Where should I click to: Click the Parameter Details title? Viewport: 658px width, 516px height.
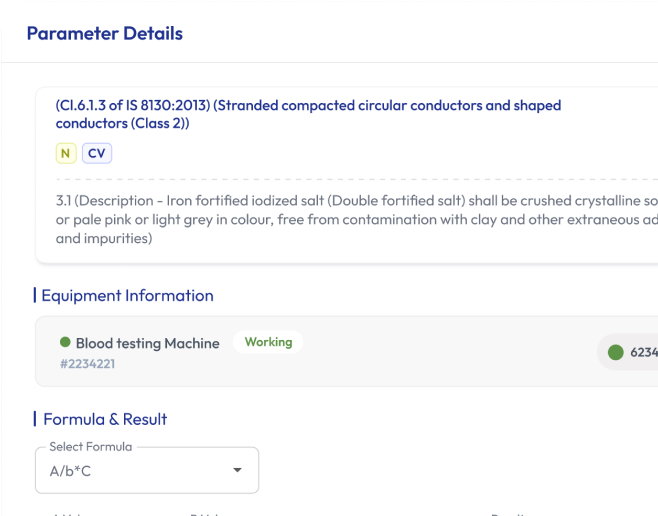coord(104,33)
